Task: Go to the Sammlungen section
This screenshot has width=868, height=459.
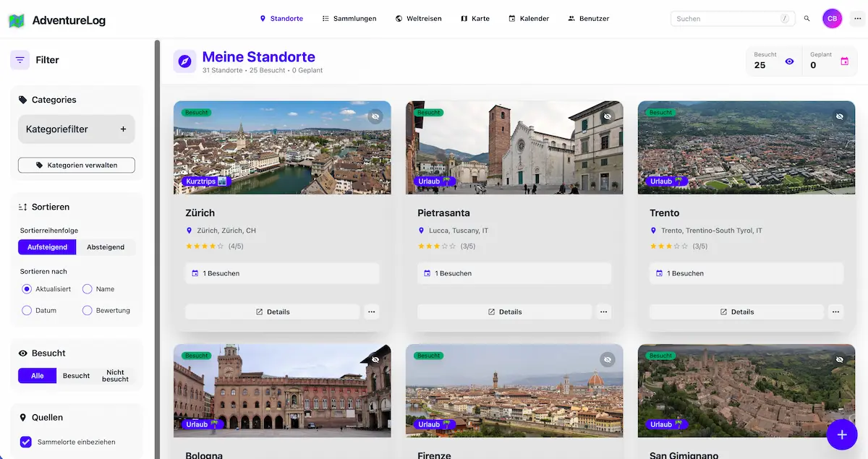Action: pos(349,18)
